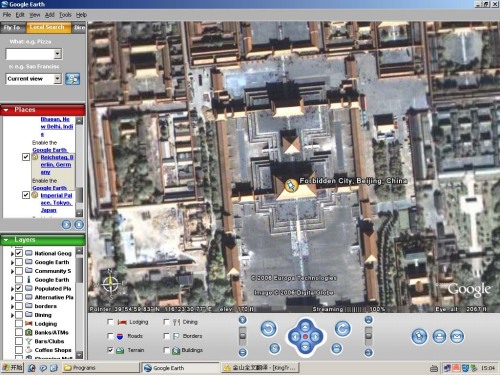
Task: Uncheck the Terrain checkbox
Action: [x=110, y=350]
